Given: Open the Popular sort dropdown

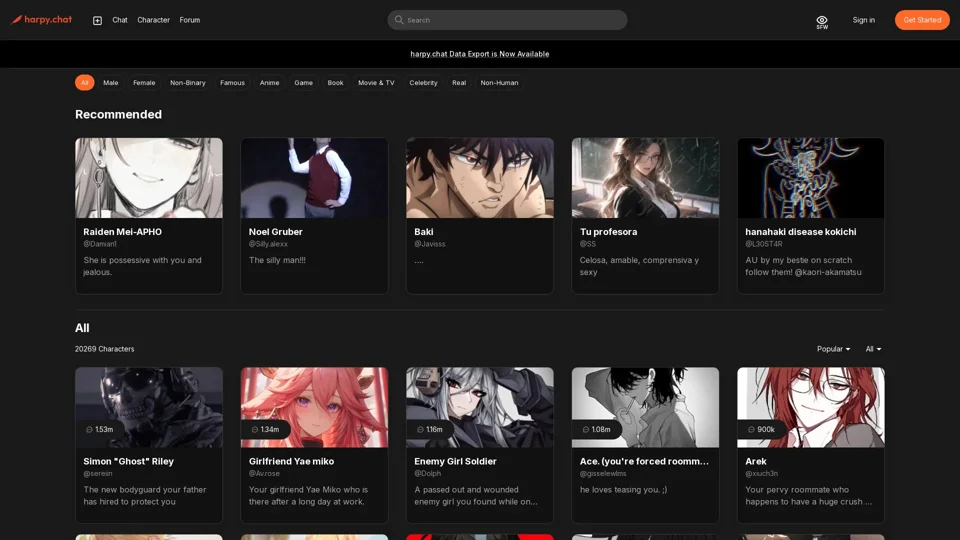Looking at the screenshot, I should point(833,349).
